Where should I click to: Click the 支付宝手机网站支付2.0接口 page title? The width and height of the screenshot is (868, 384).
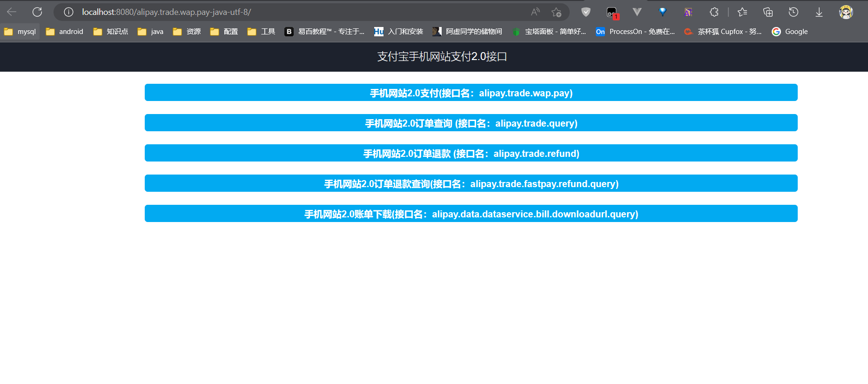coord(442,57)
